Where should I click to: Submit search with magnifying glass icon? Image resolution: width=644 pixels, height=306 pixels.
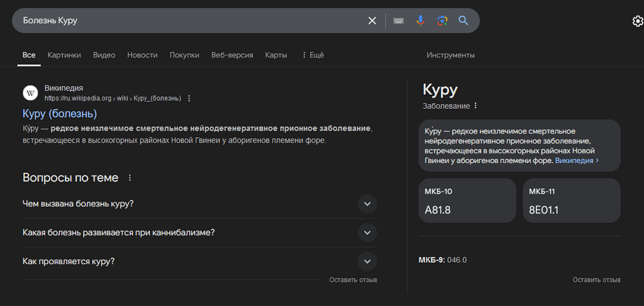pyautogui.click(x=463, y=21)
